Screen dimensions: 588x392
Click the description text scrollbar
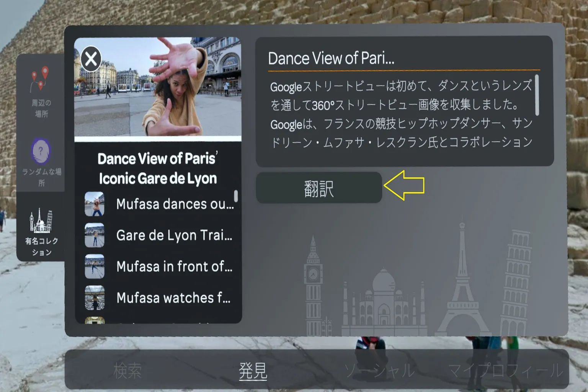(537, 95)
